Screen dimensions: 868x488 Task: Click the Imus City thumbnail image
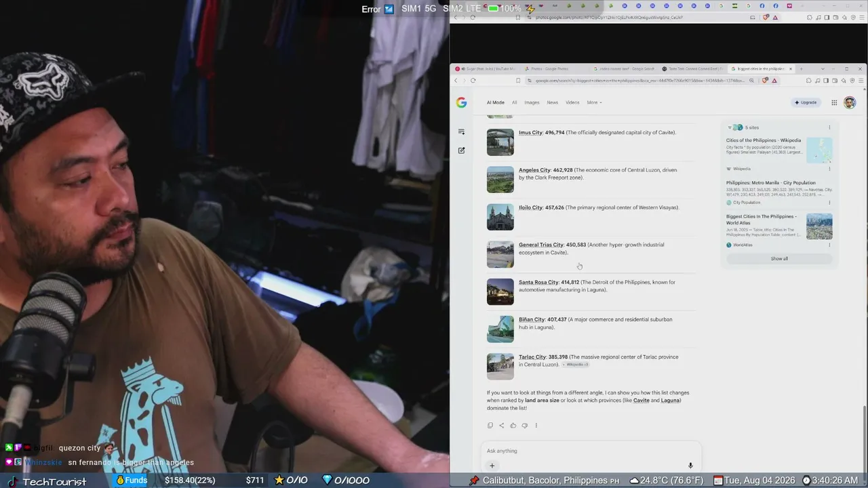click(x=500, y=142)
